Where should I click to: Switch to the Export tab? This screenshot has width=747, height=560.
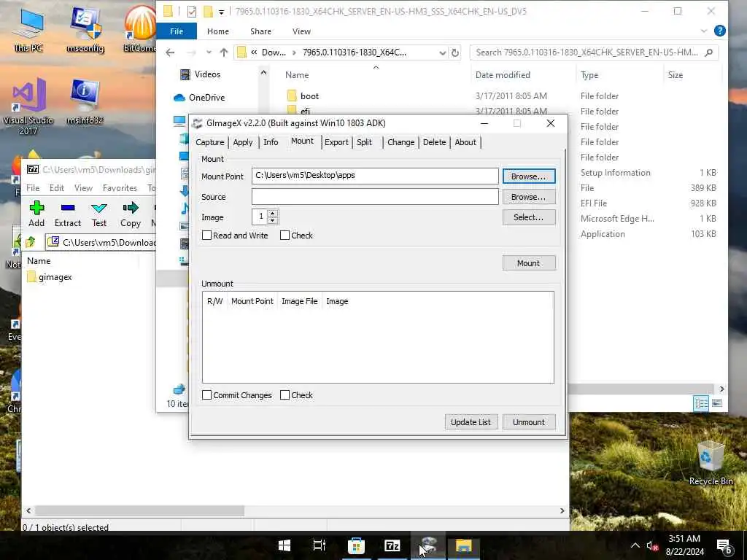(x=336, y=142)
